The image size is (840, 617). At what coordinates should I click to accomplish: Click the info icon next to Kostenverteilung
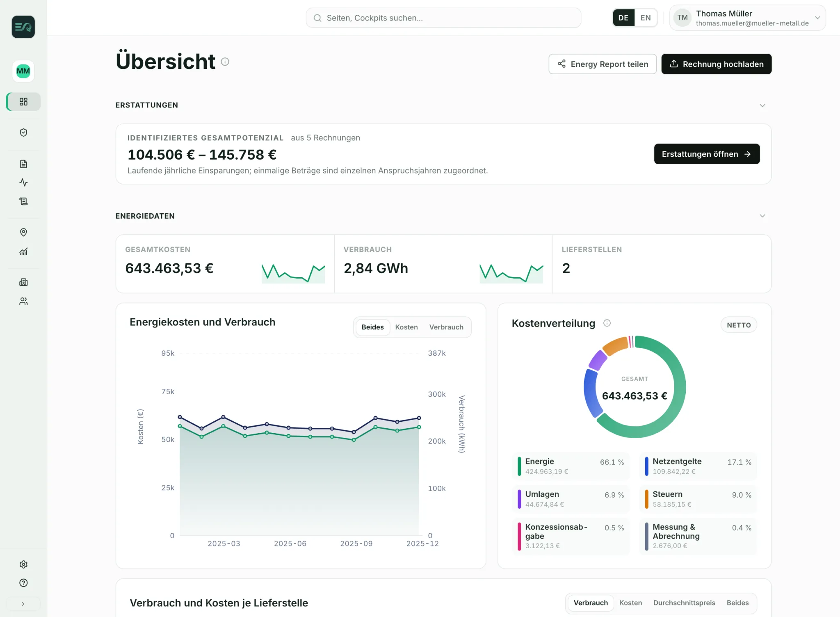coord(607,323)
